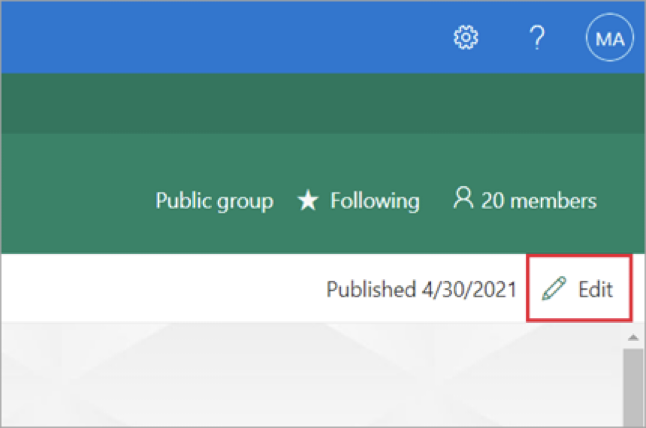Click the Public group label
The width and height of the screenshot is (646, 428).
pos(214,201)
